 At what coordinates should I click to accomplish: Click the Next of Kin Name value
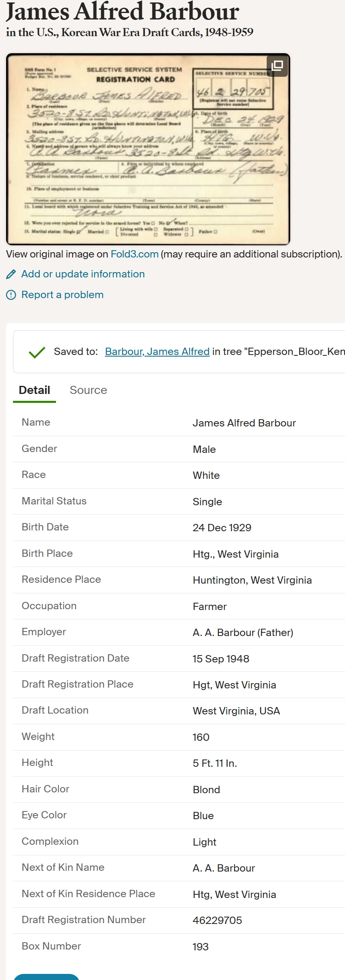[224, 868]
